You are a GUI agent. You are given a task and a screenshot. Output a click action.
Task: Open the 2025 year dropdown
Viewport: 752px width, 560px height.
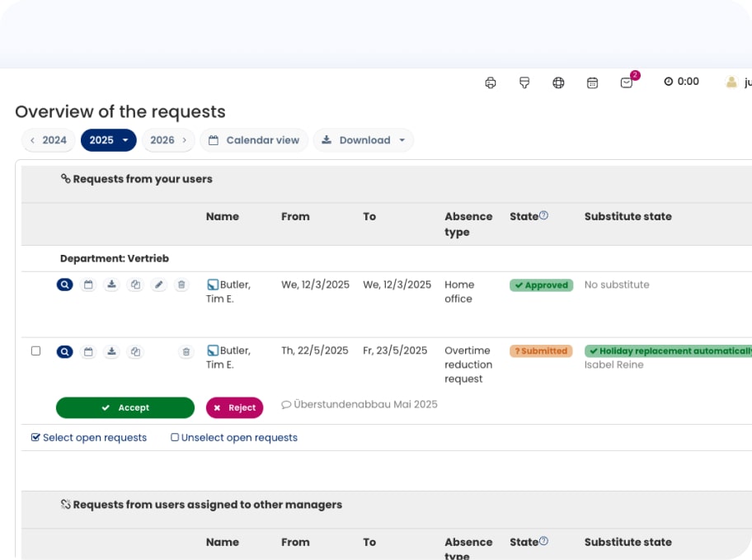(108, 140)
